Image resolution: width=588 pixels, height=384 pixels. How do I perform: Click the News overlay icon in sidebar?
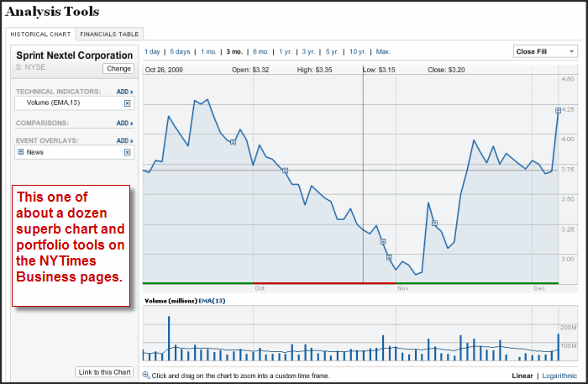[x=21, y=152]
